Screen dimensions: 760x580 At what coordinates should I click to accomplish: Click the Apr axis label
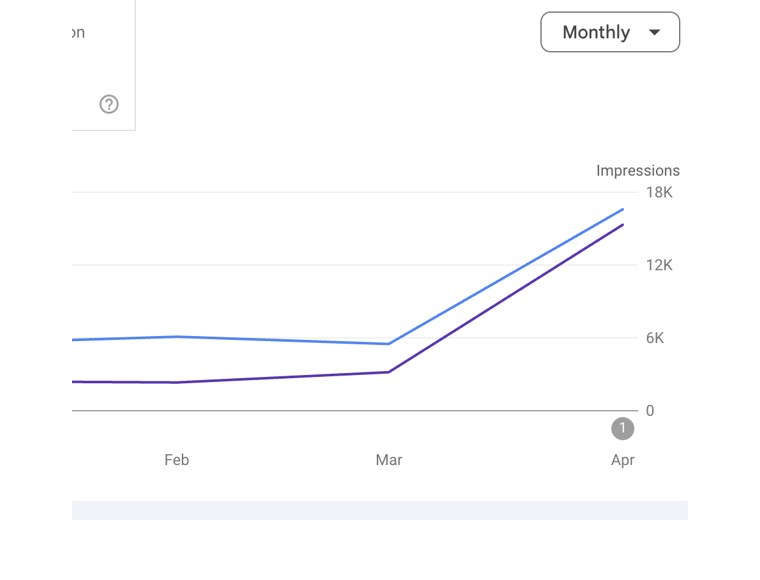[x=622, y=460]
